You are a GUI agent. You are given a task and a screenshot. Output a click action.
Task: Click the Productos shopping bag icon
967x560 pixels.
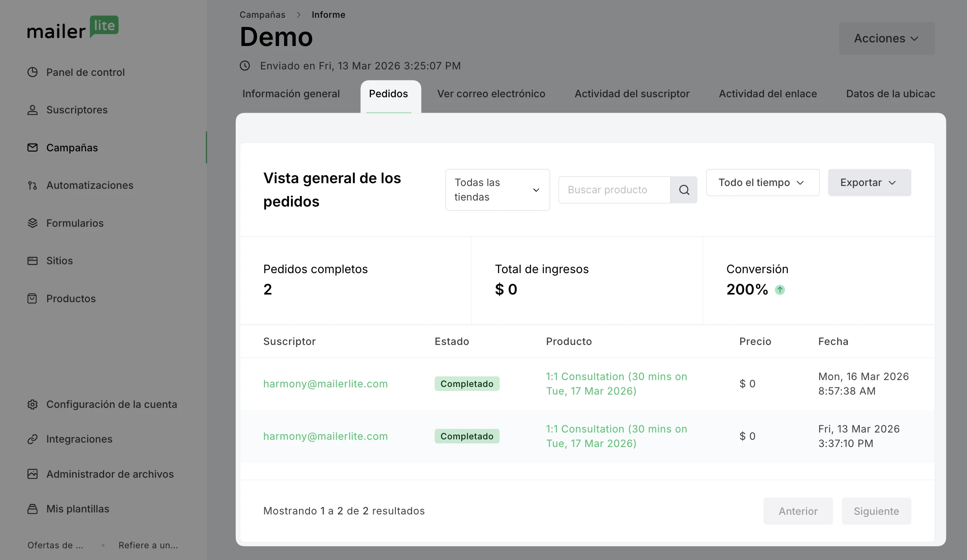(33, 299)
